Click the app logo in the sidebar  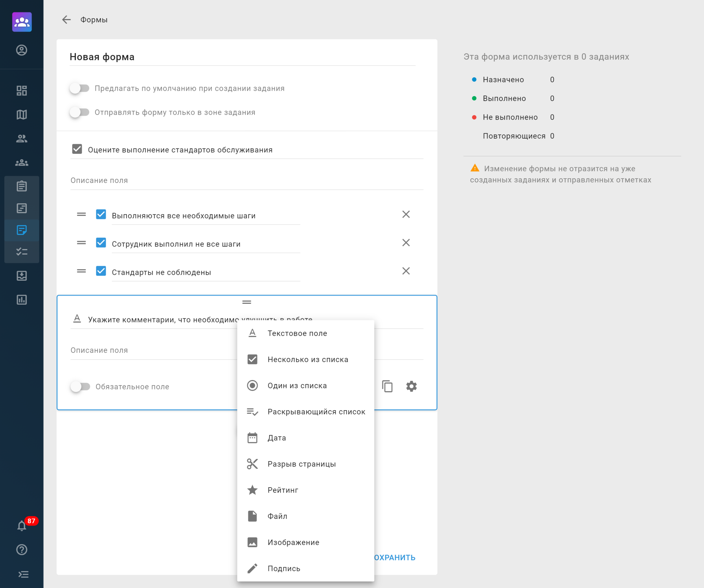pos(22,22)
